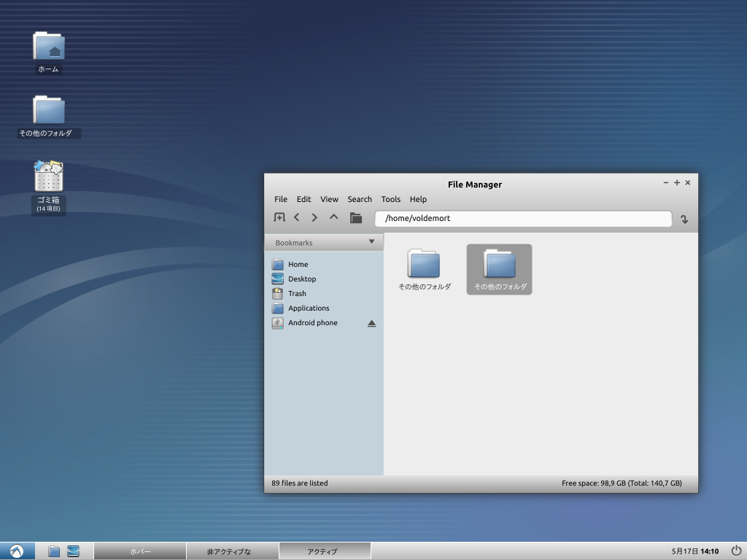Open the ホーム icon on the desktop
This screenshot has height=560, width=747.
click(48, 45)
